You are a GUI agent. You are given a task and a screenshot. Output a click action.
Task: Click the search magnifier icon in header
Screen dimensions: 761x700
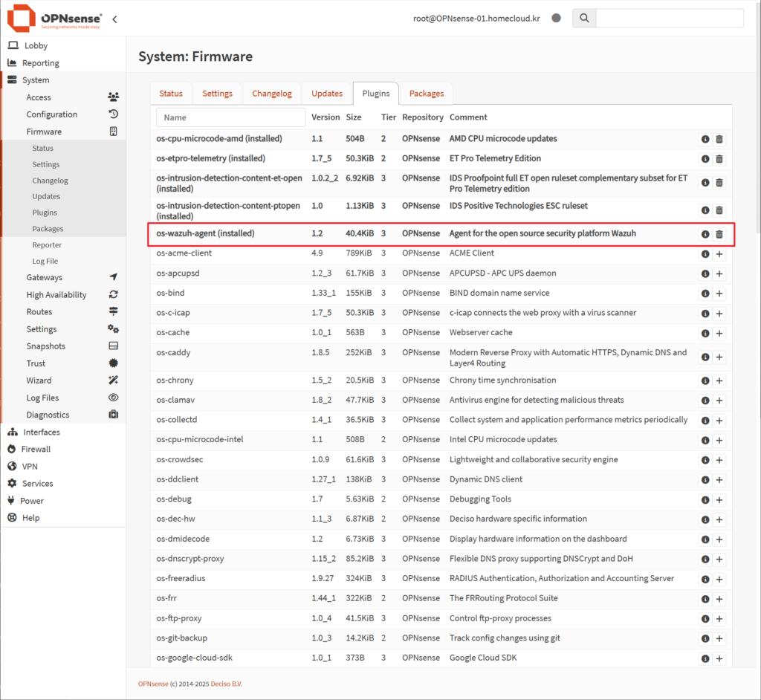click(584, 19)
